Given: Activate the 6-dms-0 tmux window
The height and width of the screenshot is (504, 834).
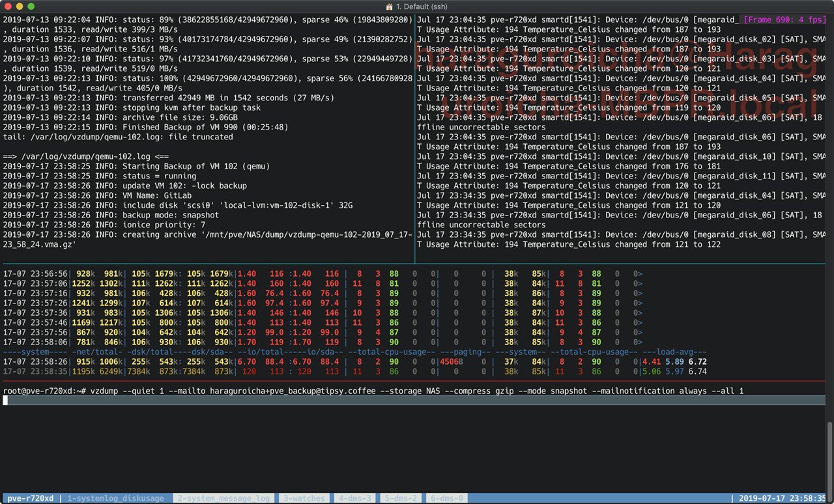Looking at the screenshot, I should click(x=446, y=498).
